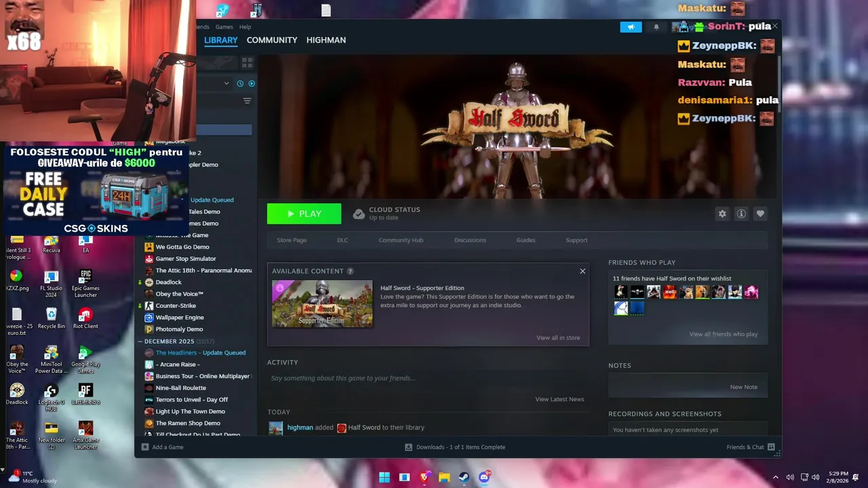The width and height of the screenshot is (868, 488).
Task: Open the library advanced filters icon
Action: pyautogui.click(x=247, y=101)
